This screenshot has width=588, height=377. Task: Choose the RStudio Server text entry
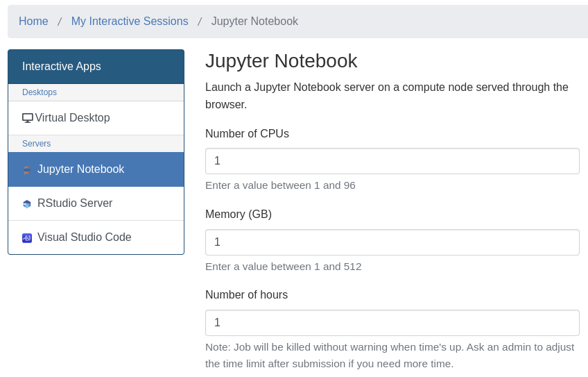(75, 203)
